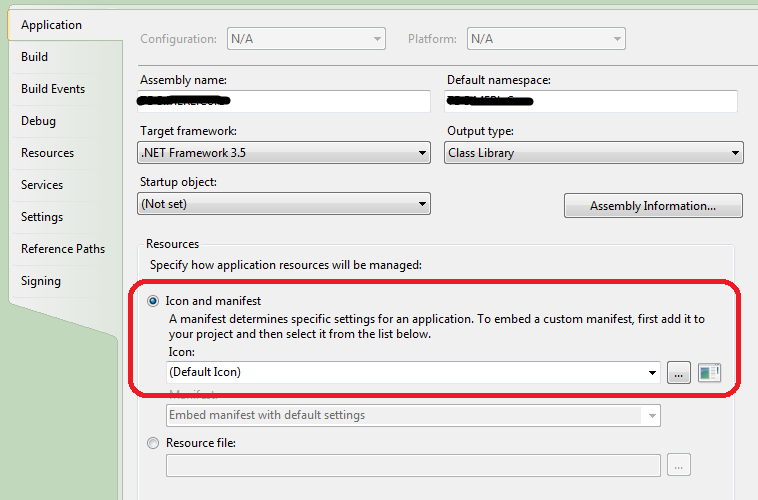Image resolution: width=758 pixels, height=500 pixels.
Task: Open the Manifest dropdown list
Action: pyautogui.click(x=413, y=415)
